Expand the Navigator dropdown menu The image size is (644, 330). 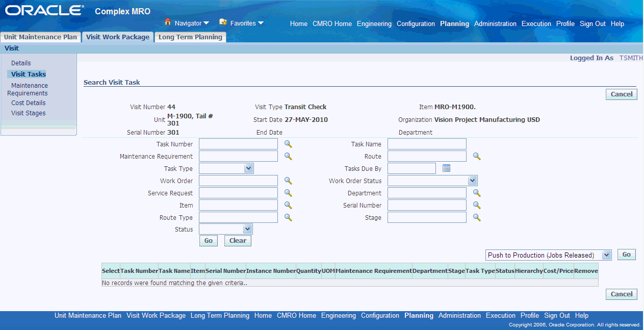tap(206, 23)
